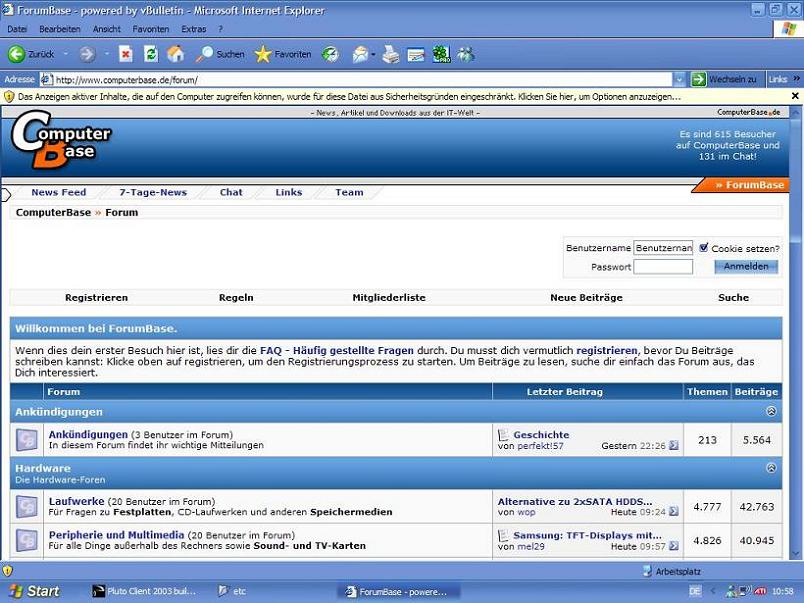Click the Peripherie und Multimedia forum icon

coord(27,540)
